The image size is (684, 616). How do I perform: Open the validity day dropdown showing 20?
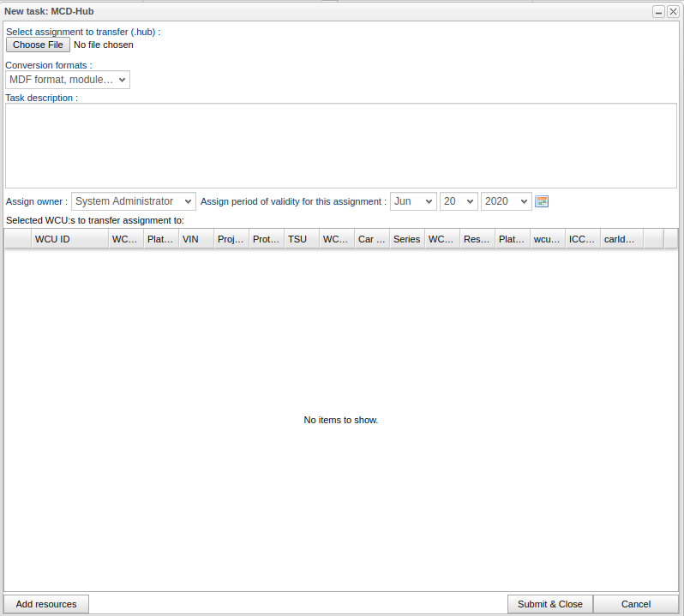tap(459, 201)
